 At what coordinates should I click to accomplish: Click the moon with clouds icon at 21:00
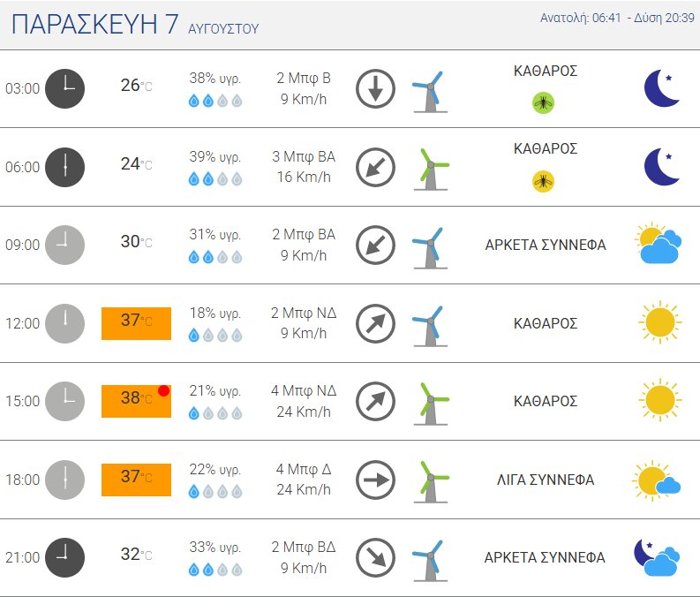click(657, 556)
